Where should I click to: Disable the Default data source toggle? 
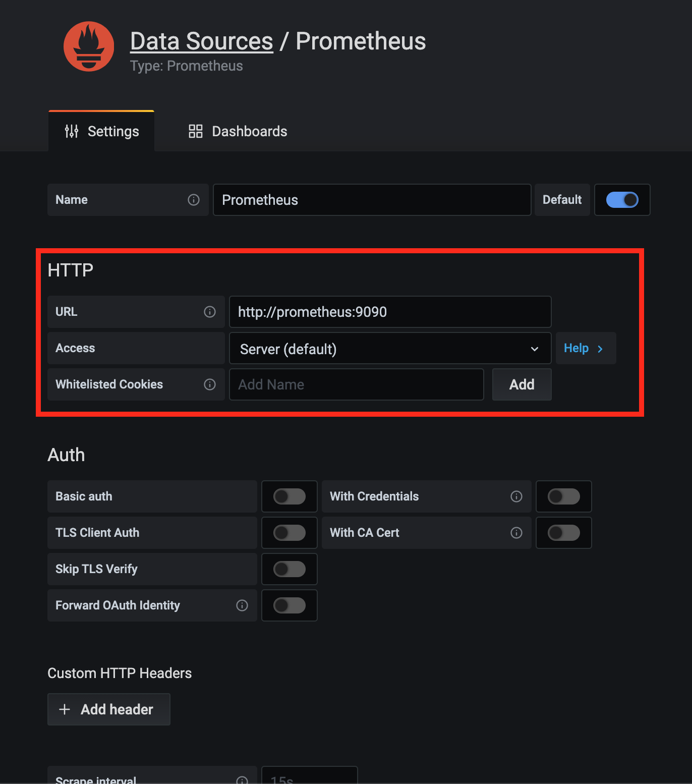(x=622, y=200)
